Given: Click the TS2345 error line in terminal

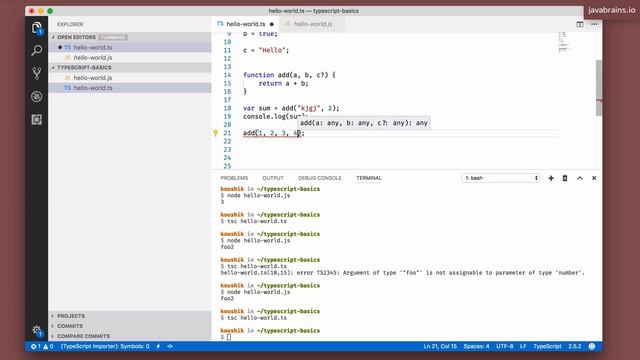Looking at the screenshot, I should 402,273.
